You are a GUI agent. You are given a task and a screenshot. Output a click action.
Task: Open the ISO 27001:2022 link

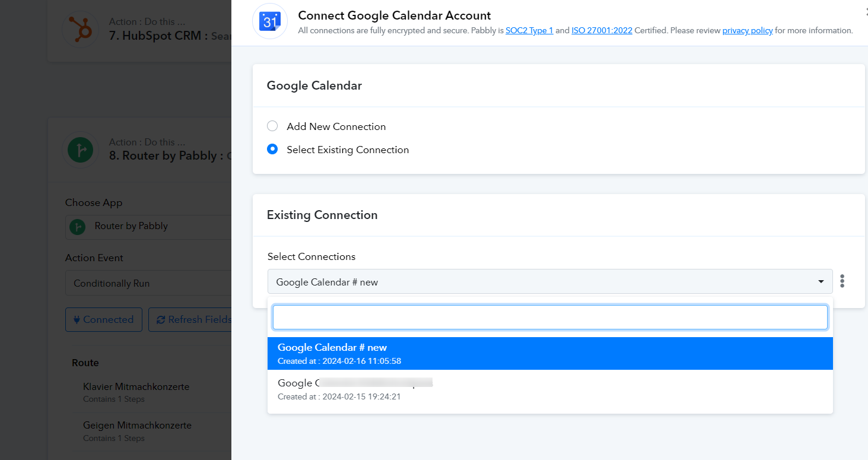(x=602, y=31)
